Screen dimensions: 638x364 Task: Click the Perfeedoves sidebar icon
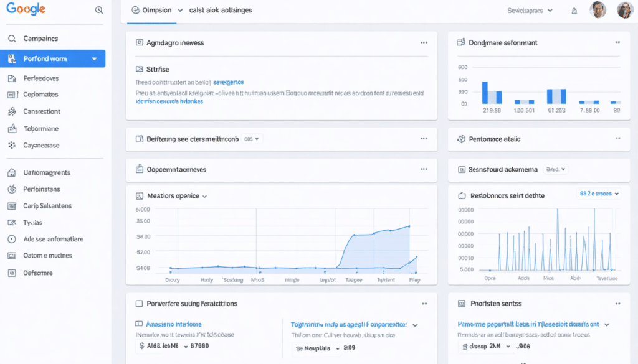12,78
